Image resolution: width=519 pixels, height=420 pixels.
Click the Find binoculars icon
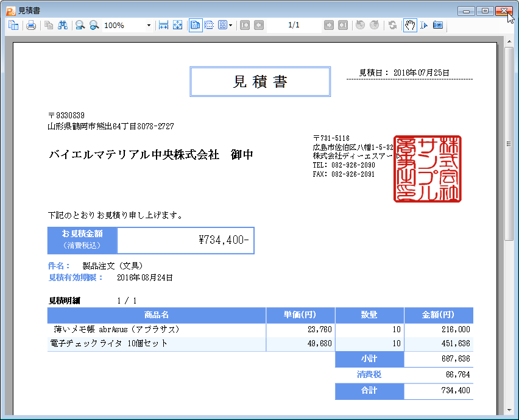tap(63, 26)
